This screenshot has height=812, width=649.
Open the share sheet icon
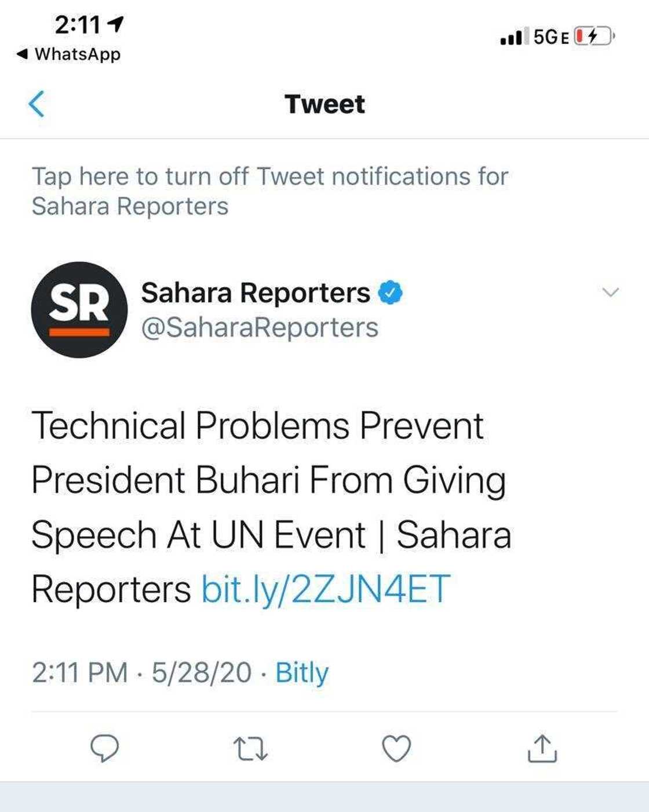pos(541,748)
